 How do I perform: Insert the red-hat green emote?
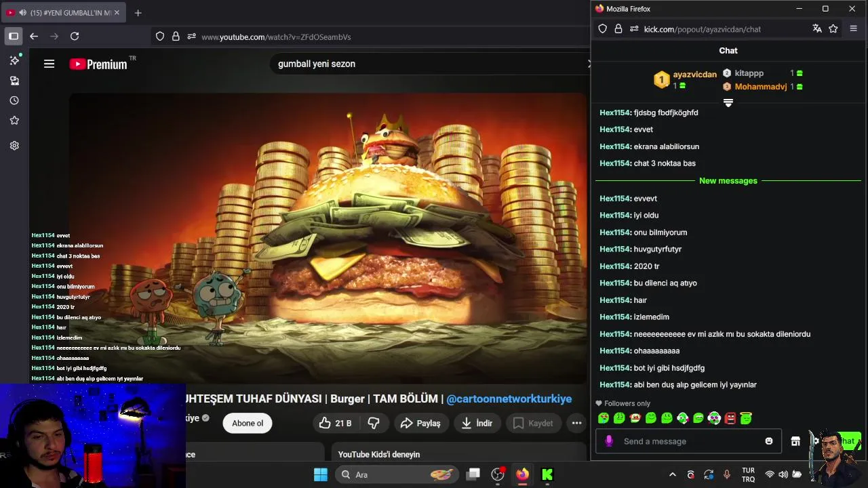pyautogui.click(x=635, y=418)
